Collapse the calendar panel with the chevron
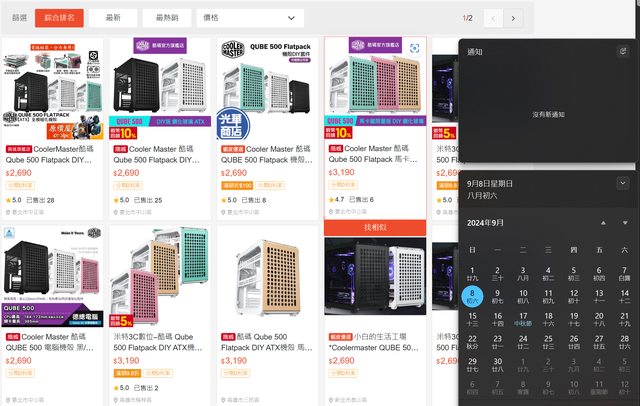Screen dimensions: 640x406 click(623, 184)
